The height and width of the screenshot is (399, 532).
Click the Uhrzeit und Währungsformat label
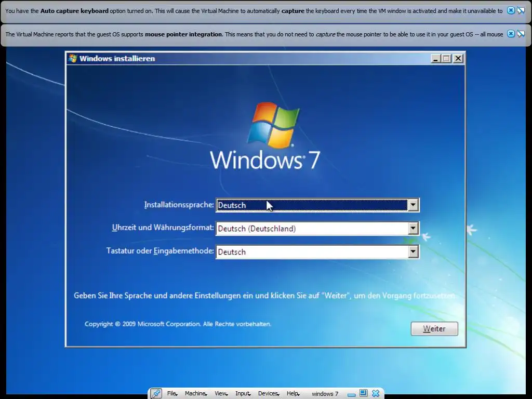click(163, 228)
